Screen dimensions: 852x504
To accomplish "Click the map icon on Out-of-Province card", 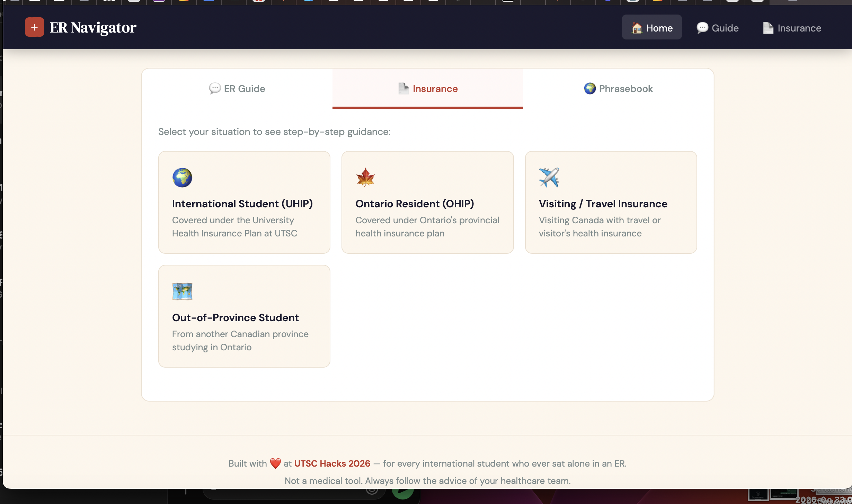I will 182,291.
